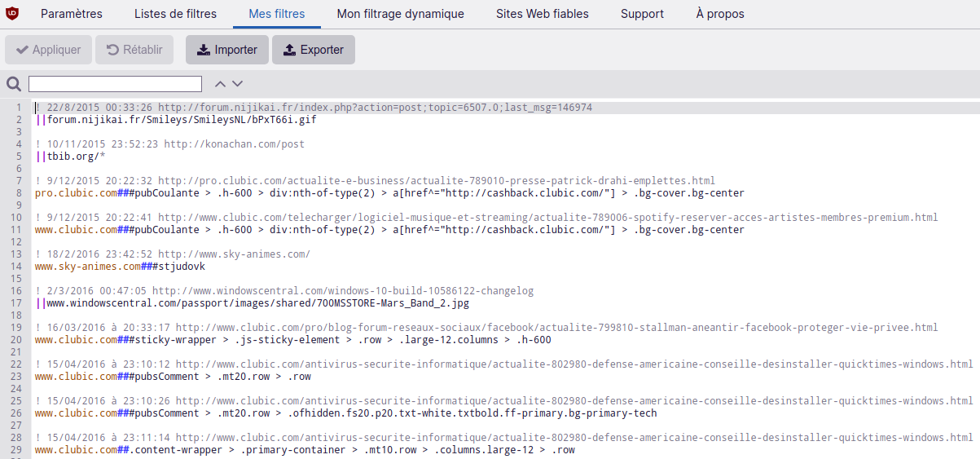Click the comment dated 15/04/2016 à 23:11:14
Image resolution: width=980 pixels, height=459 pixels.
coord(504,438)
